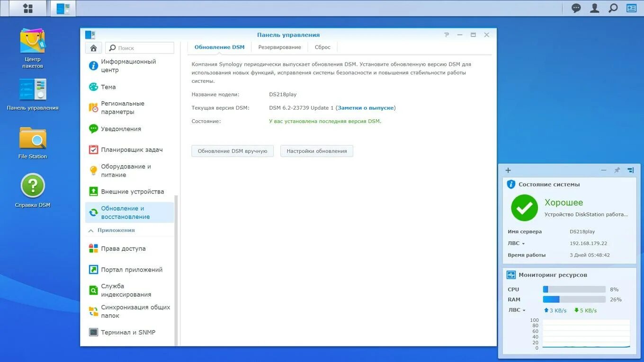This screenshot has height=362, width=644.
Task: Open Справка DSM desktop icon
Action: click(x=33, y=191)
